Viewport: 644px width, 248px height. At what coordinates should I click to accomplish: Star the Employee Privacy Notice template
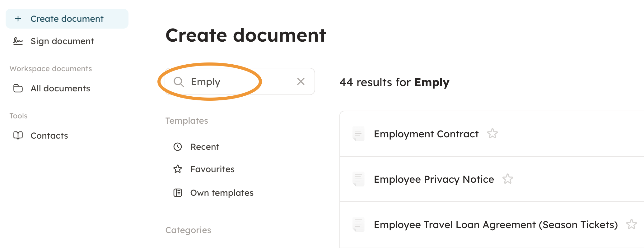click(507, 179)
